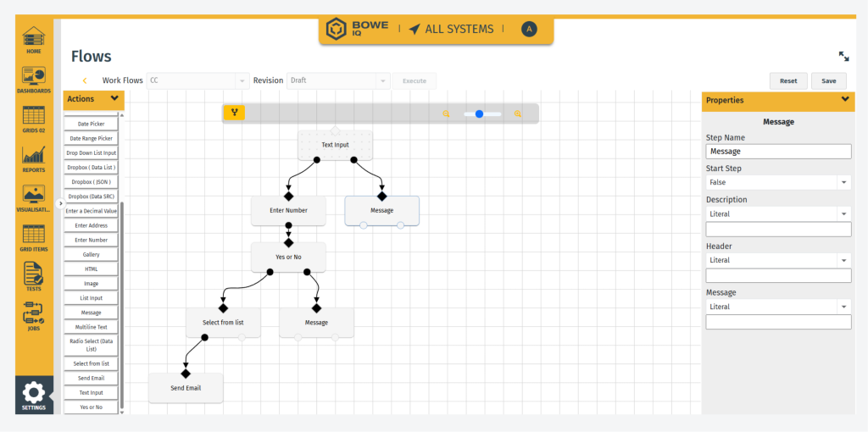Open the Tests checklist icon
This screenshot has width=868, height=432.
coord(33,274)
